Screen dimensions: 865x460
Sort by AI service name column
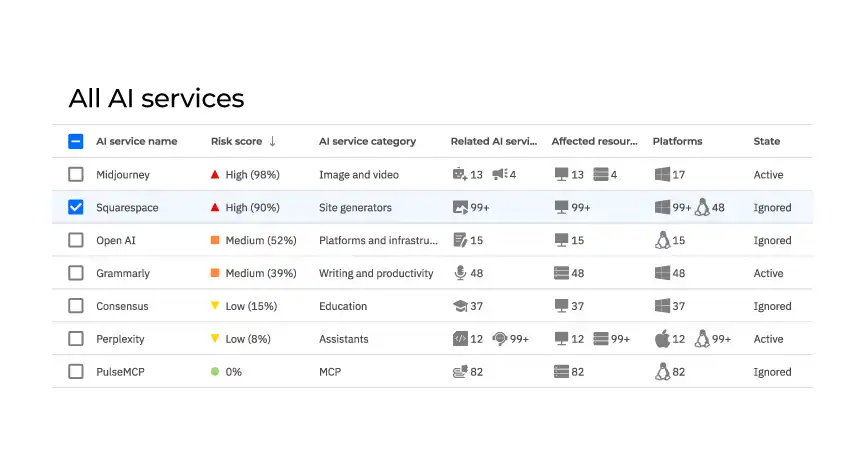137,141
